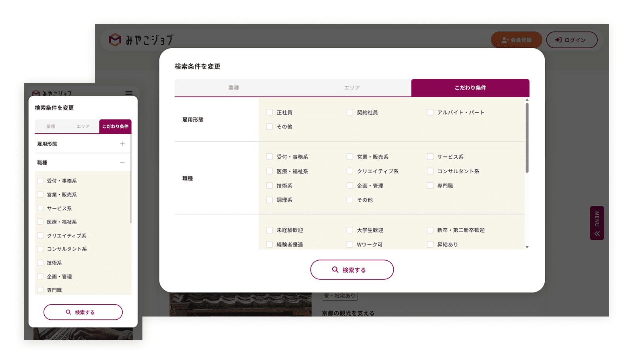Check その他 under 職種 in desktop modal
Image resolution: width=633 pixels, height=364 pixels.
[x=350, y=200]
